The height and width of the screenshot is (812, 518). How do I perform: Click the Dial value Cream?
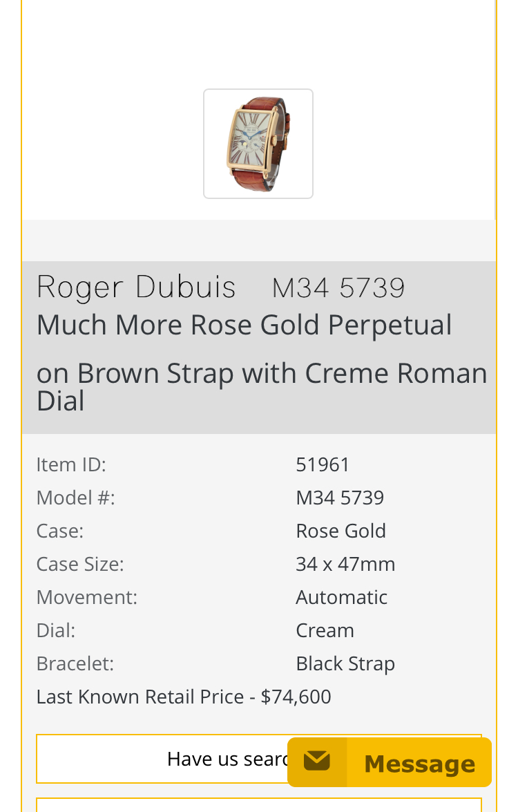point(325,630)
